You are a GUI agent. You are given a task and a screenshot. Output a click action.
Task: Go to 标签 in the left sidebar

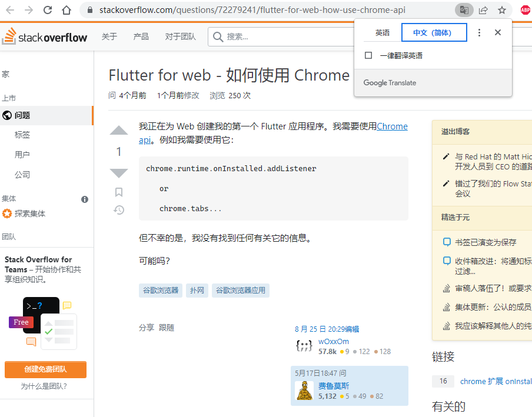(x=22, y=135)
